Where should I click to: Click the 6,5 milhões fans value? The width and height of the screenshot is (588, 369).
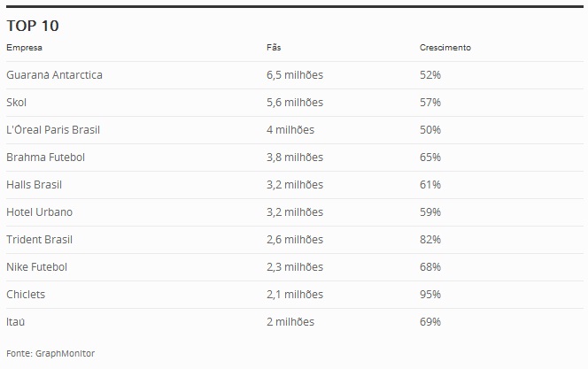(x=295, y=75)
